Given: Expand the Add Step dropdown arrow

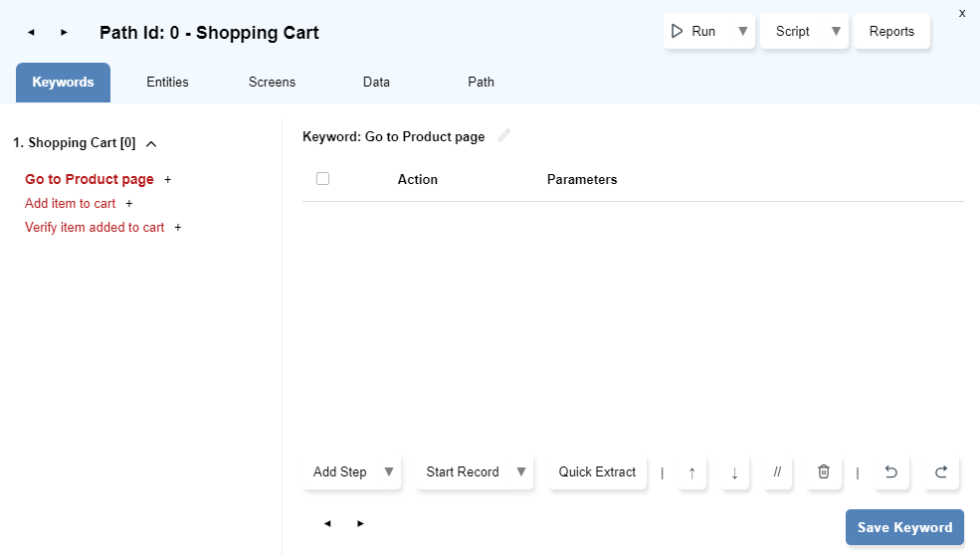Looking at the screenshot, I should click(x=389, y=472).
